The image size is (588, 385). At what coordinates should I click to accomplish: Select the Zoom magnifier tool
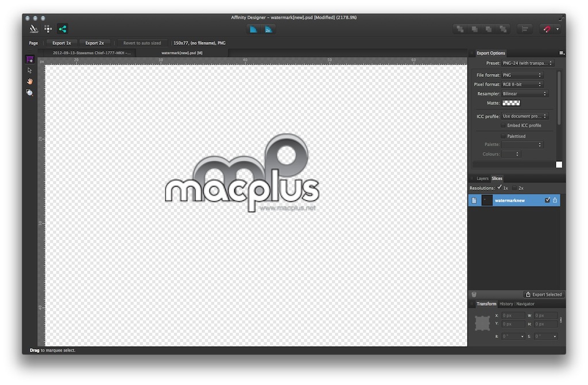coord(30,92)
